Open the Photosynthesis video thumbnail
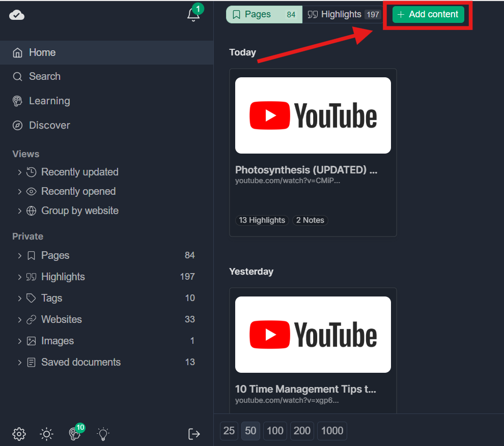Image resolution: width=504 pixels, height=446 pixels. [x=313, y=115]
